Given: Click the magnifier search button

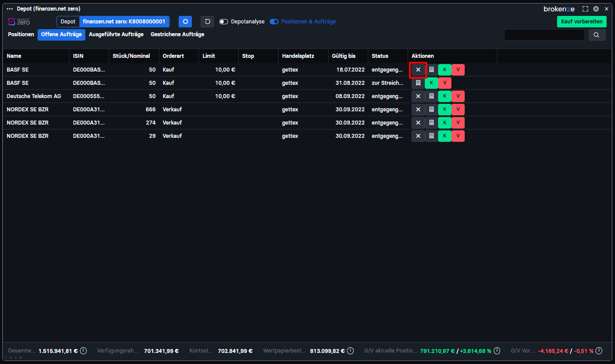Looking at the screenshot, I should coord(597,35).
